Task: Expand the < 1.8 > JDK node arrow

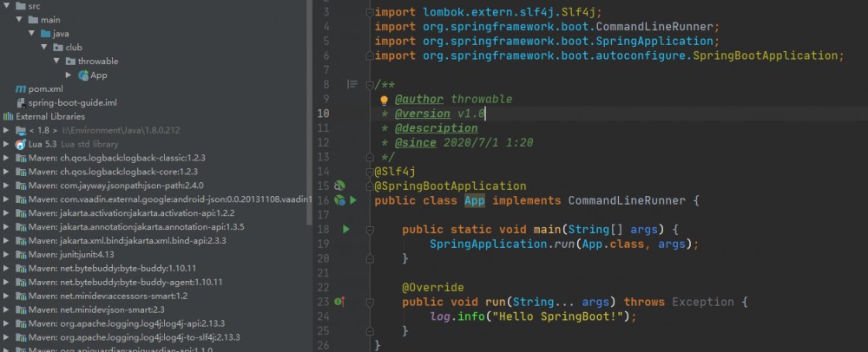Action: click(6, 130)
